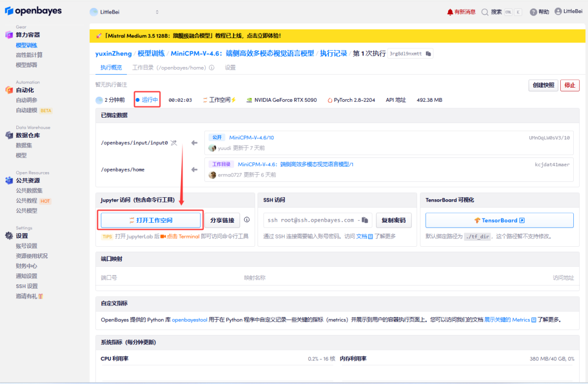
Task: Open 公共教程 HOT in the sidebar
Action: (x=33, y=200)
